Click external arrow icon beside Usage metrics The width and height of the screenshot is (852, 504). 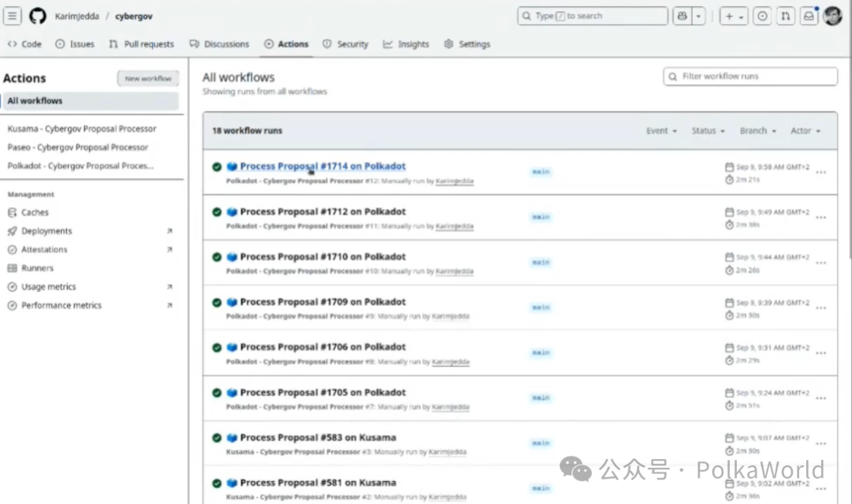coord(170,287)
